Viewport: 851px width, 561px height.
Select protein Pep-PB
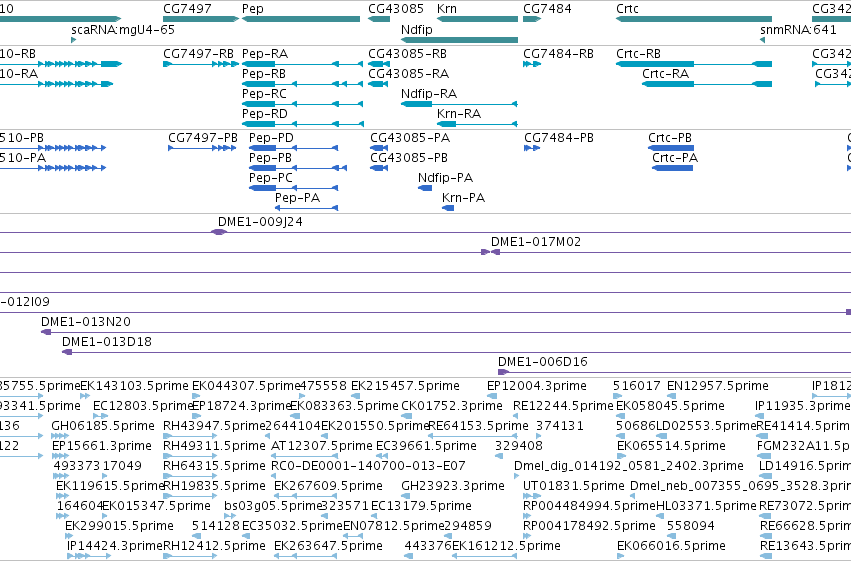[298, 168]
